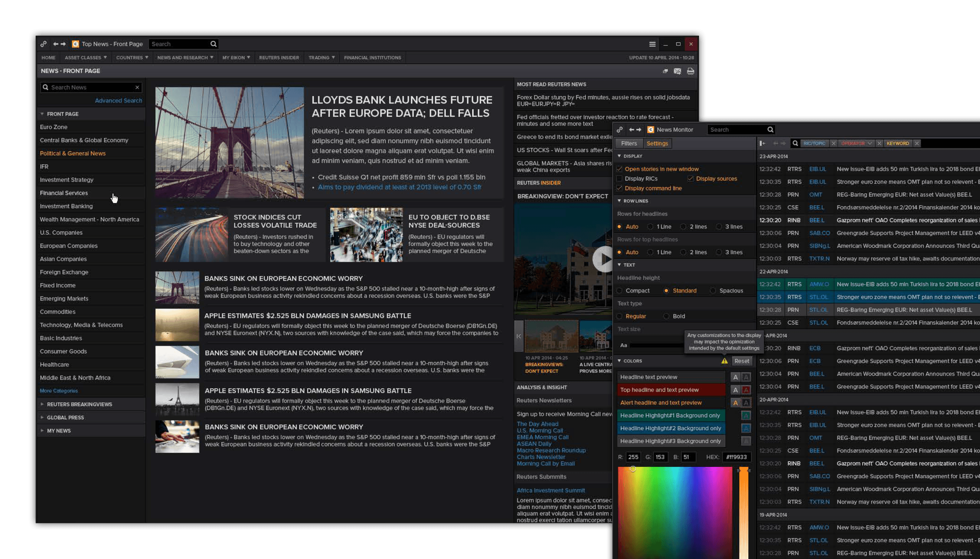Click the print icon in News Front Page
Image resolution: width=980 pixels, height=559 pixels.
[x=690, y=71]
